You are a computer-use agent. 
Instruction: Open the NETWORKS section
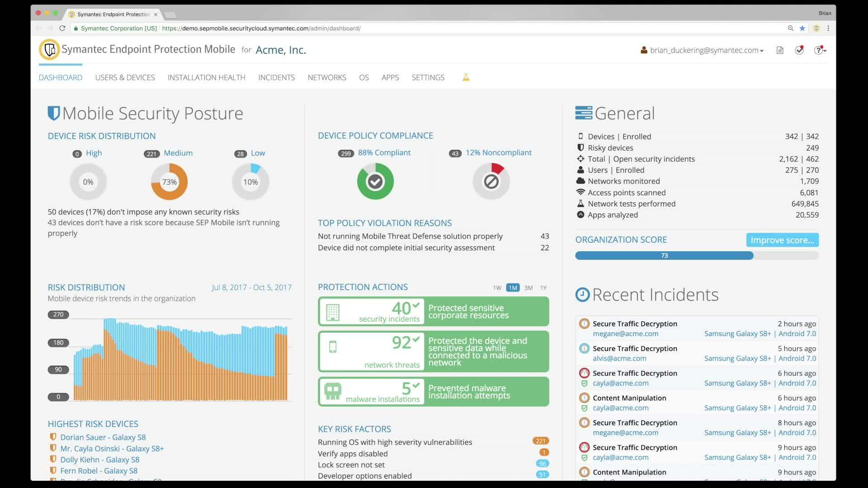click(327, 77)
